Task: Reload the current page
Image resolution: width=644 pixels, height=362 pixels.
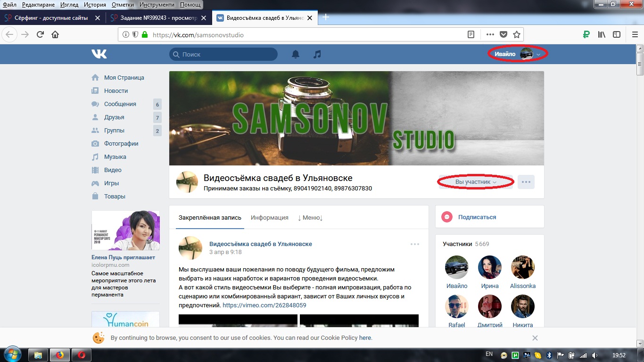Action: (41, 34)
